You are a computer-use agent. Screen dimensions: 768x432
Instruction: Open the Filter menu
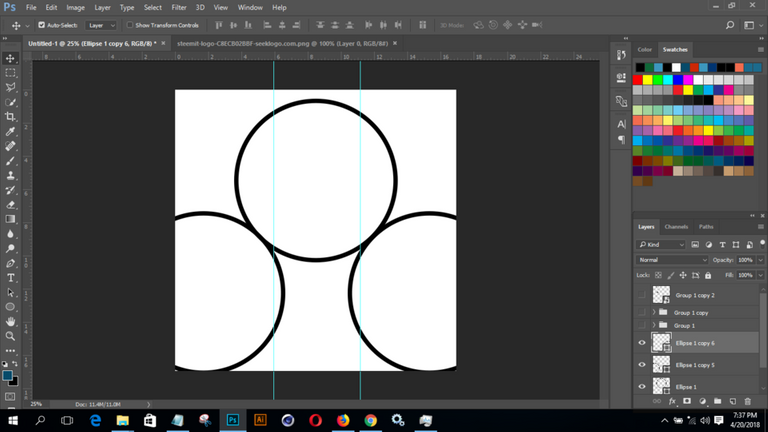tap(179, 7)
